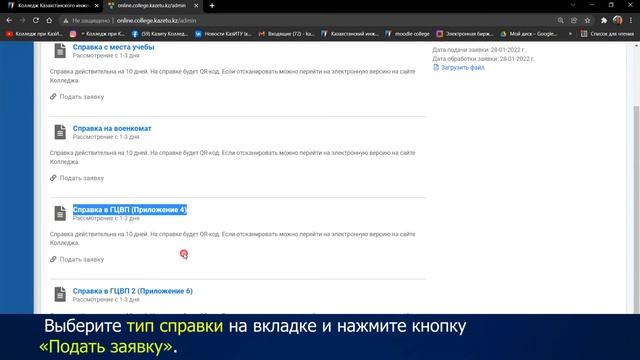Open the Казахстанский инж bookmark
Image resolution: width=640 pixels, height=360 pixels.
[350, 34]
